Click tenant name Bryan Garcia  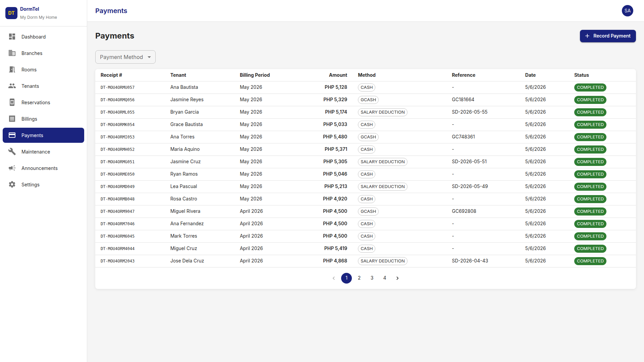coord(184,112)
